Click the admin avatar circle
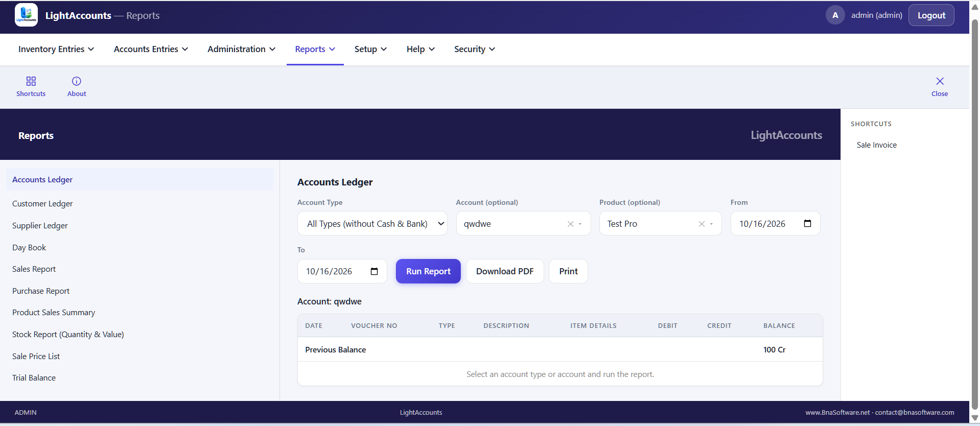Viewport: 980px width, 426px height. click(835, 15)
